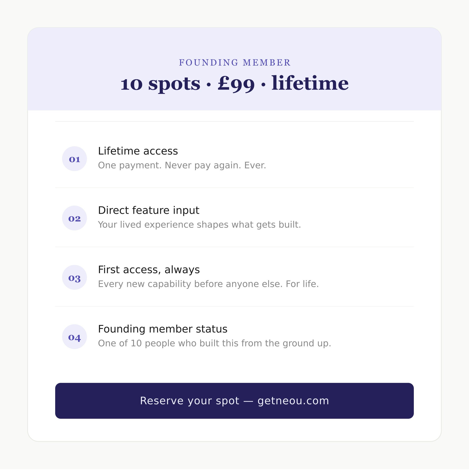
Task: Click the word "lifetime" in headline
Action: [310, 83]
